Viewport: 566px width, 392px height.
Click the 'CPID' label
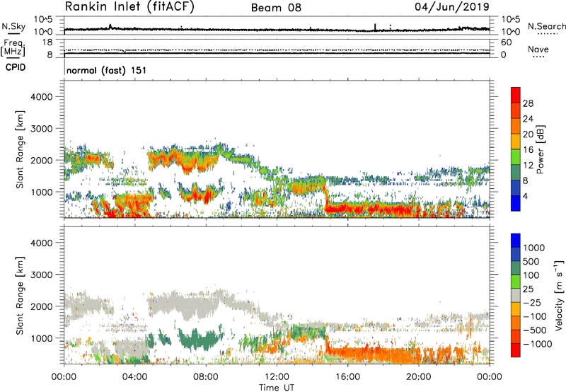pyautogui.click(x=16, y=67)
